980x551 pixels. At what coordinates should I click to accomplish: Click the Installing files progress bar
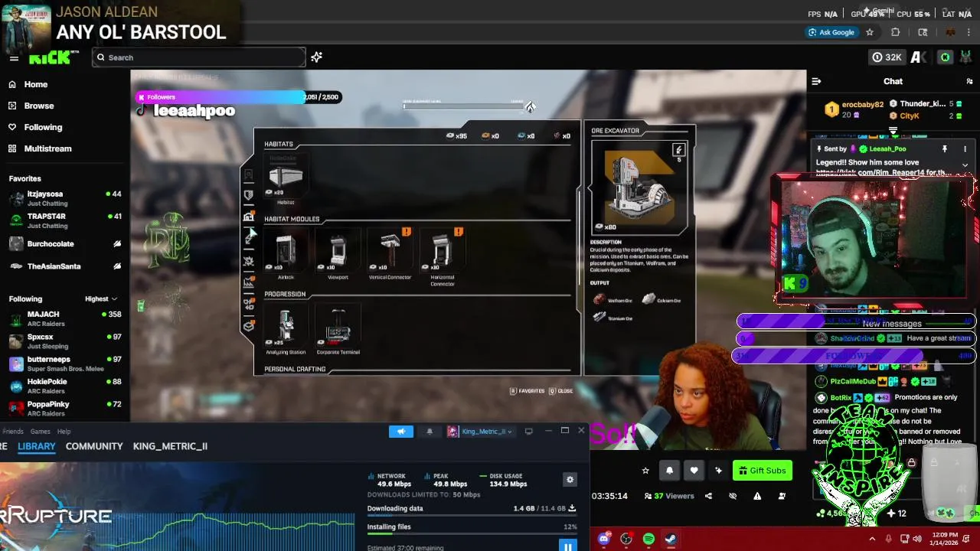[x=472, y=534]
